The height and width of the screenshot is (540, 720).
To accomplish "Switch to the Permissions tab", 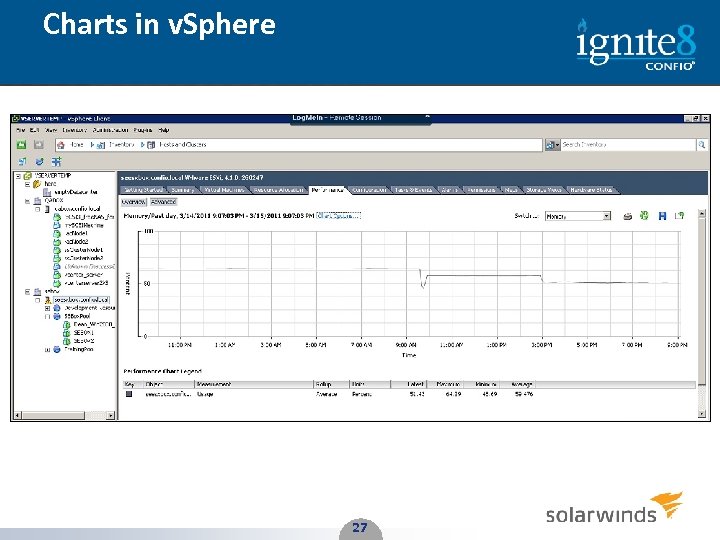I will coord(481,190).
